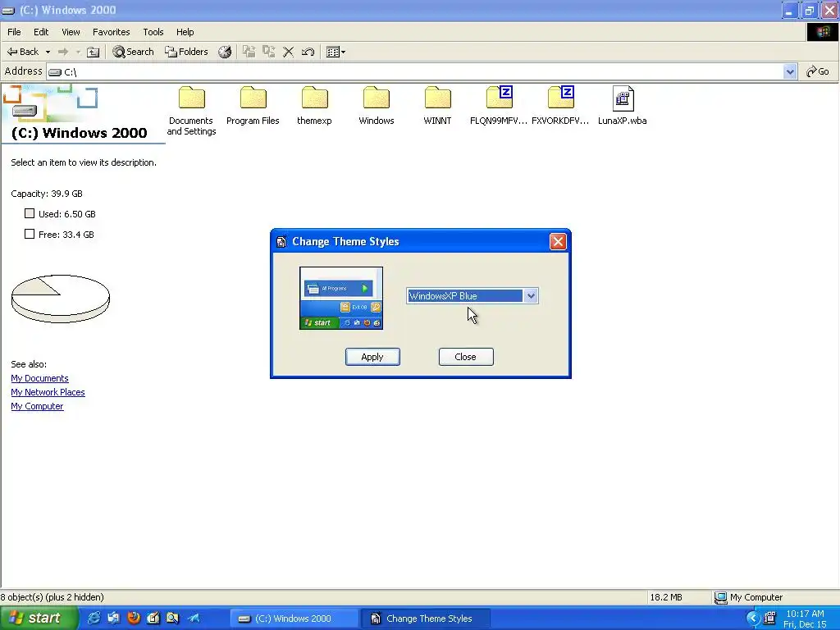Select the themexp folder

tap(314, 106)
